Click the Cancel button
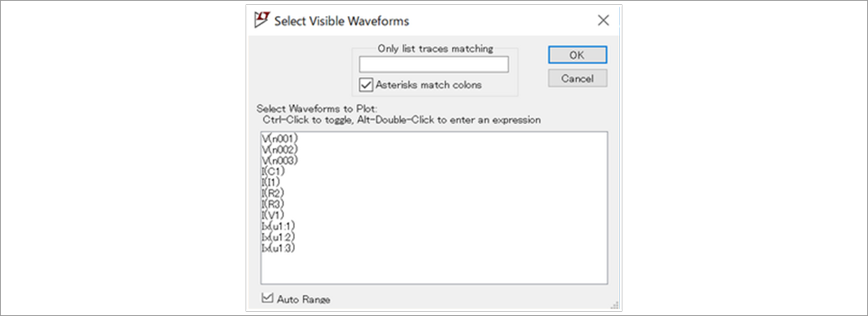Viewport: 868px width, 316px height. pyautogui.click(x=577, y=79)
